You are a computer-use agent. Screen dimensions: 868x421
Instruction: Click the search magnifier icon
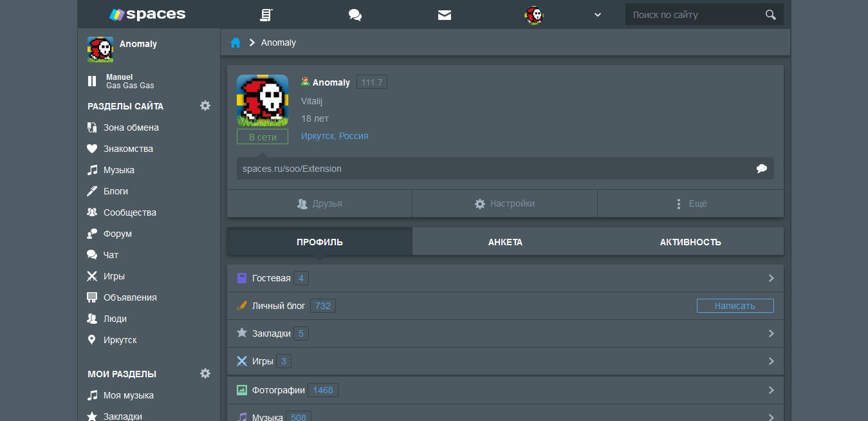[770, 14]
